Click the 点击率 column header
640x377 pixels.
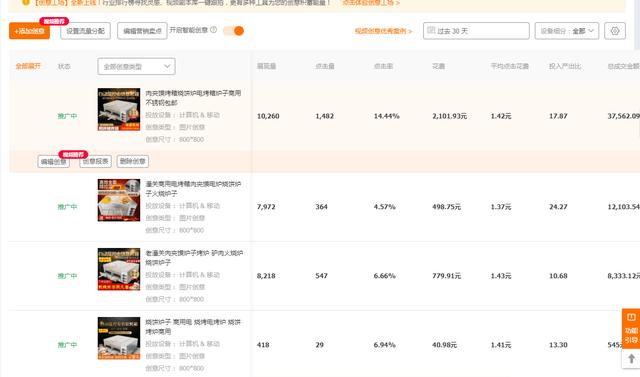(x=383, y=66)
